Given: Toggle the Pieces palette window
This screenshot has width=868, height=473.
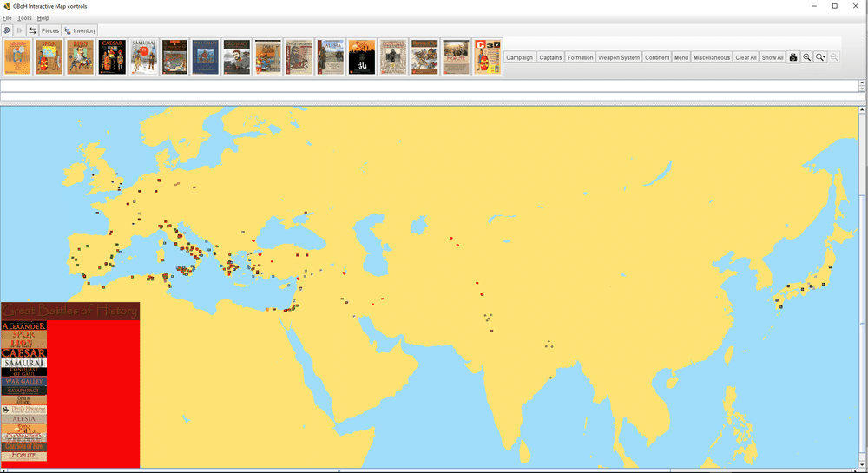Looking at the screenshot, I should coord(50,30).
